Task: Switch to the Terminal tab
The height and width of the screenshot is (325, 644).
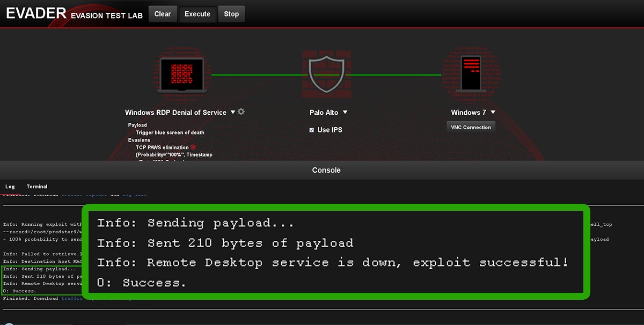Action: point(37,187)
